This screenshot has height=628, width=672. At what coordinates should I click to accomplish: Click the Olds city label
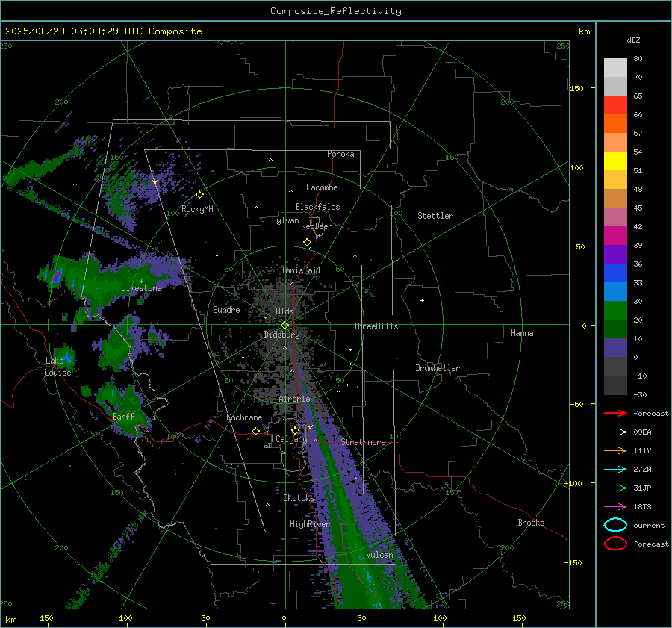[284, 311]
